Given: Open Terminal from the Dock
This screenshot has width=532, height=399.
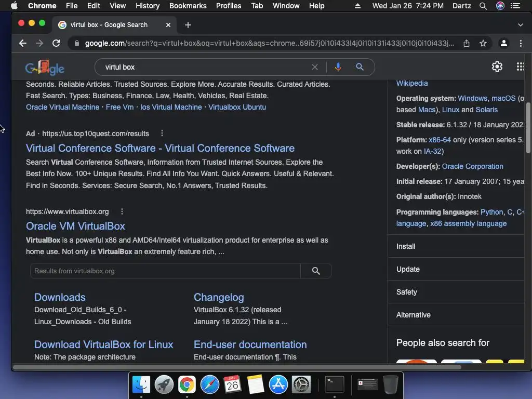Looking at the screenshot, I should tap(335, 384).
